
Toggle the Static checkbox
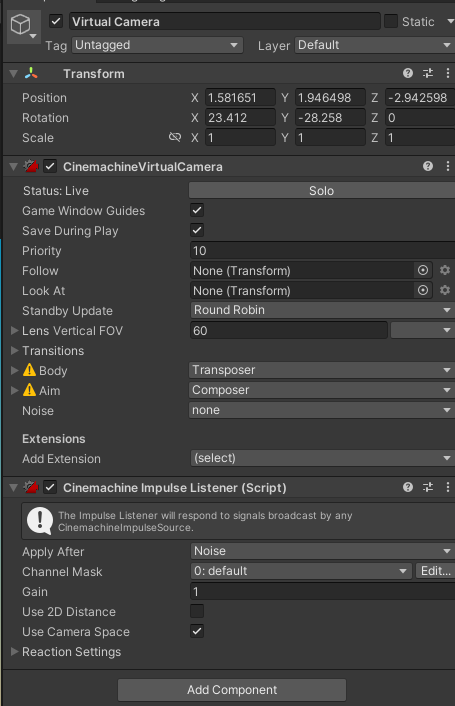tap(391, 21)
